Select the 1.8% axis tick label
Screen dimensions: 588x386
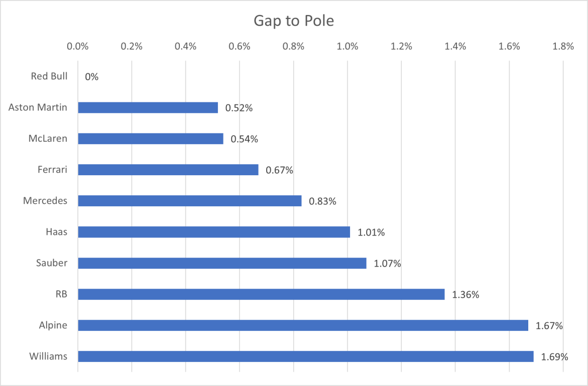tap(563, 47)
